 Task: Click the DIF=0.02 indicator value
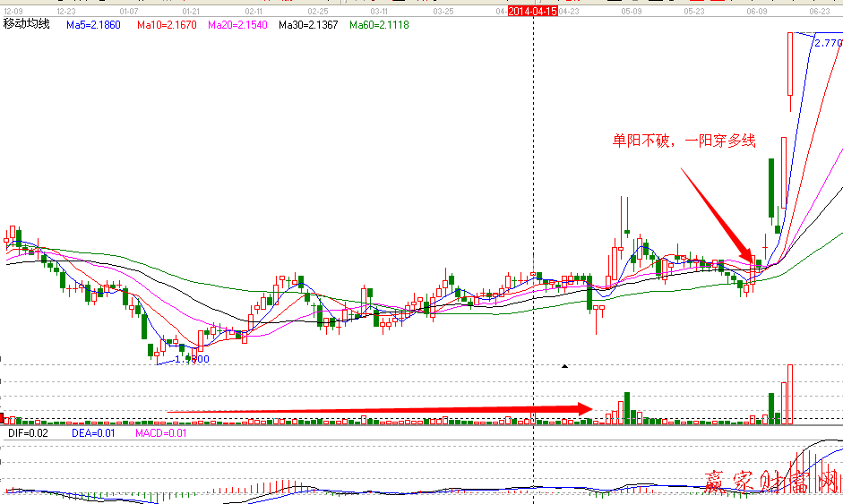click(x=29, y=433)
